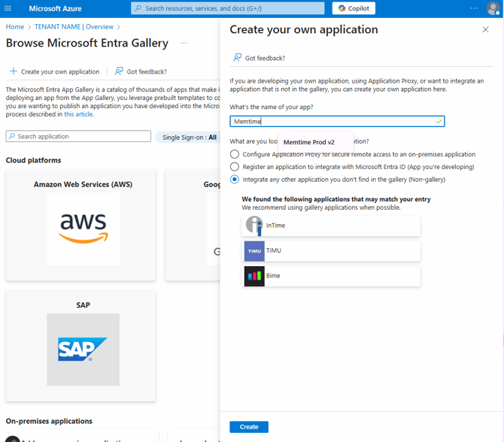
Task: Click Got feedback in the creation panel
Action: click(x=259, y=58)
